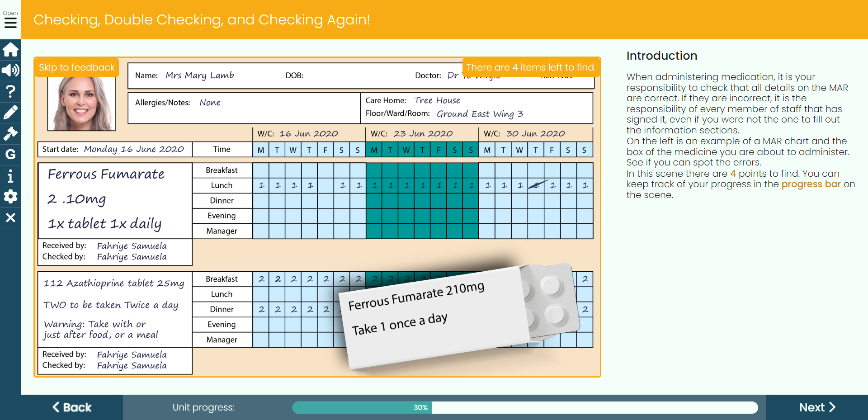This screenshot has width=868, height=420.
Task: Click 112 Azathioprine tablet 25mg text
Action: click(x=114, y=283)
